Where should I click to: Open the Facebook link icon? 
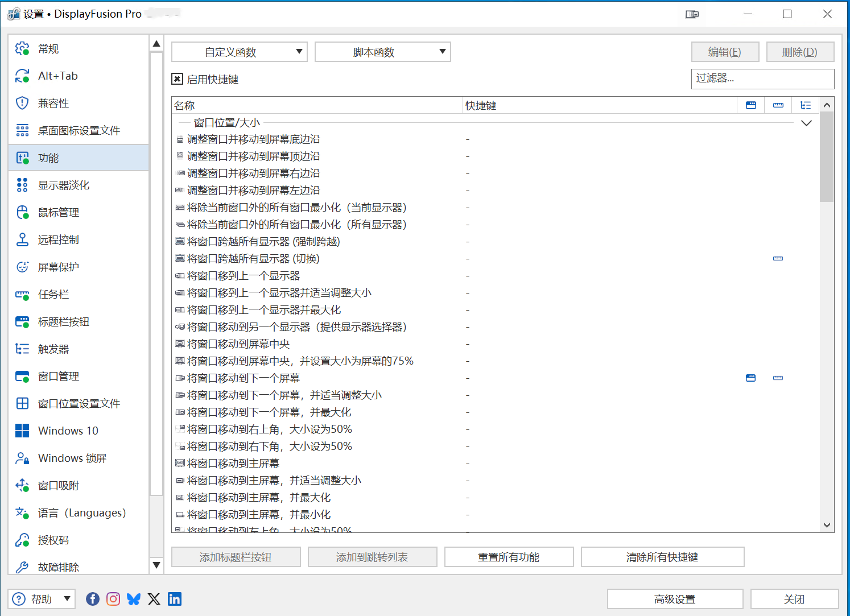tap(93, 599)
